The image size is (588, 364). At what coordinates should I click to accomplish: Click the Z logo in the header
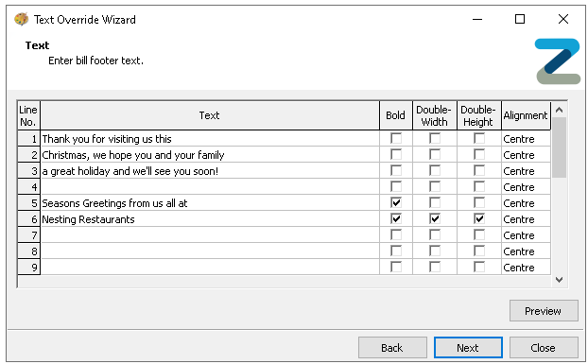tap(558, 61)
